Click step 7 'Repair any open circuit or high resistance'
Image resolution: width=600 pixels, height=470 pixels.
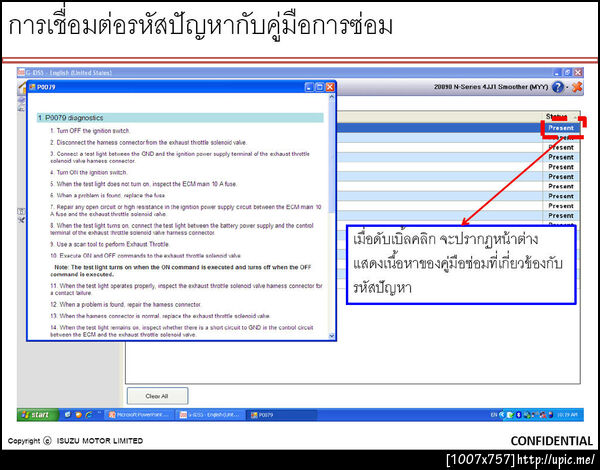(x=186, y=211)
